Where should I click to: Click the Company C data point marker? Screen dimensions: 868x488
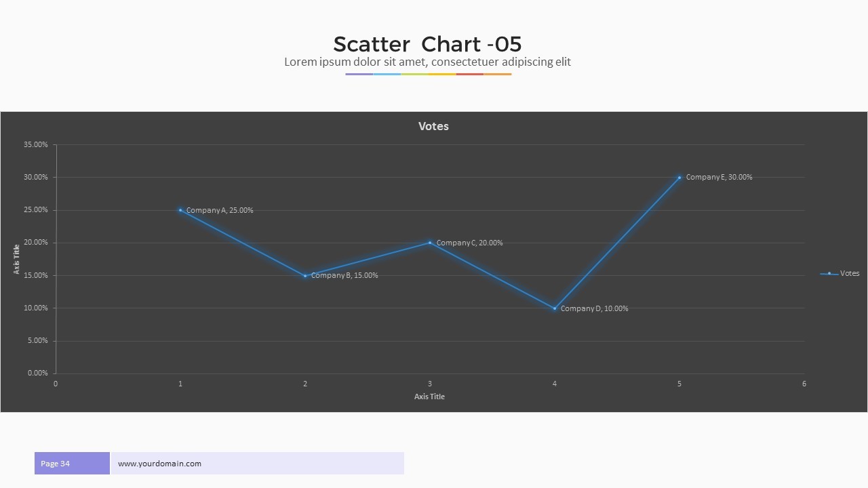click(430, 243)
